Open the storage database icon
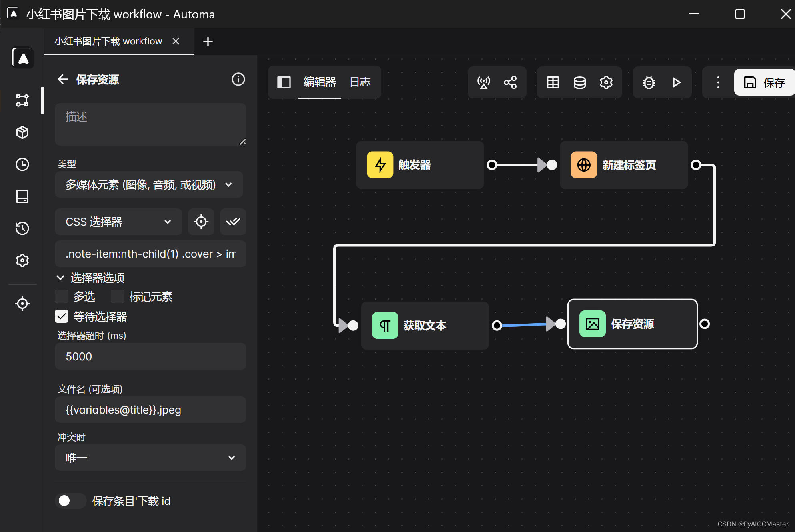Image resolution: width=795 pixels, height=532 pixels. point(579,82)
